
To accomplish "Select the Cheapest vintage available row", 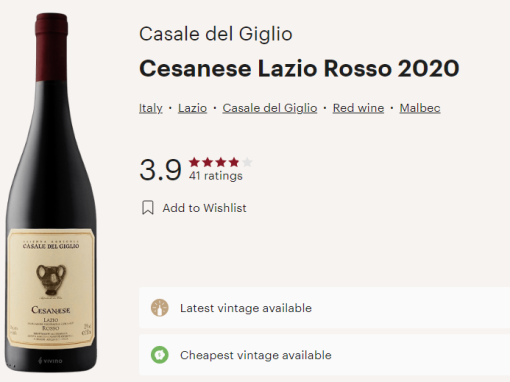I will pos(324,355).
